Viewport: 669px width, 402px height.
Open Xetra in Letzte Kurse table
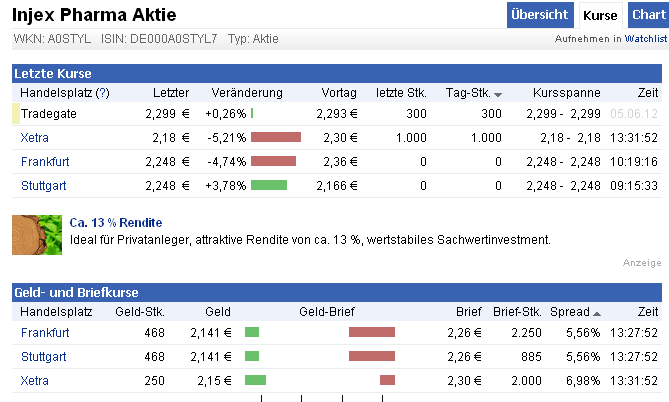pyautogui.click(x=35, y=137)
